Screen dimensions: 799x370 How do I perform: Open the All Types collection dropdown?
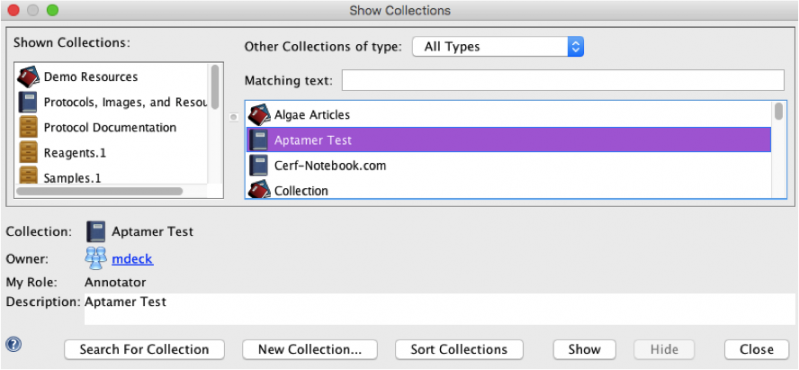[498, 47]
